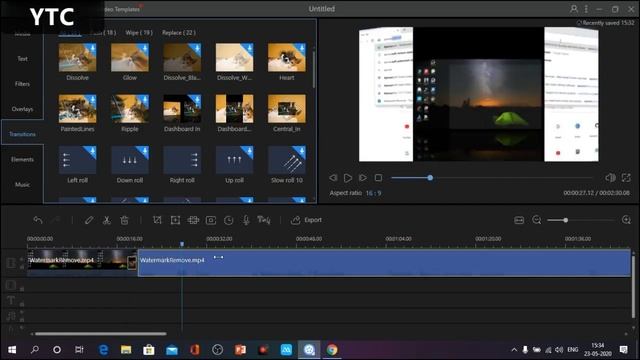
Task: Switch to the Replace (22) tab
Action: pos(179,33)
